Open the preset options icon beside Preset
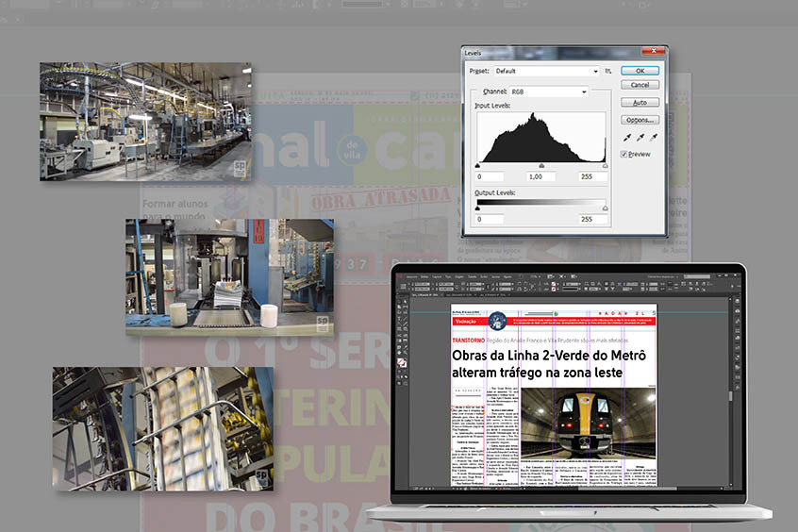798x532 pixels. click(608, 71)
